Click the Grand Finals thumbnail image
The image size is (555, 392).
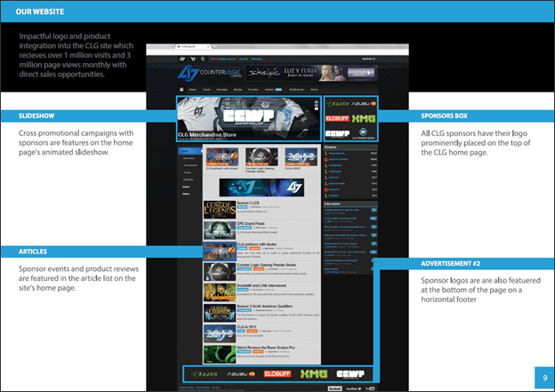click(220, 230)
